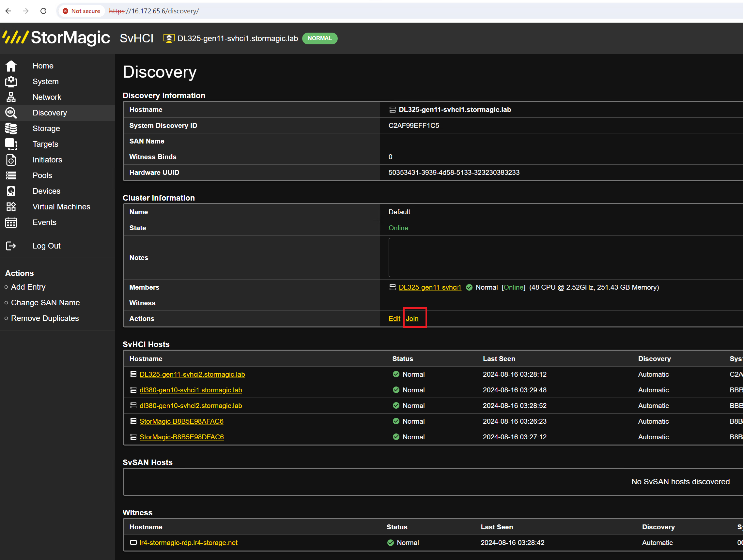Click System Discovery ID value C2AF99EFF1C5
Image resolution: width=743 pixels, height=560 pixels.
point(414,126)
